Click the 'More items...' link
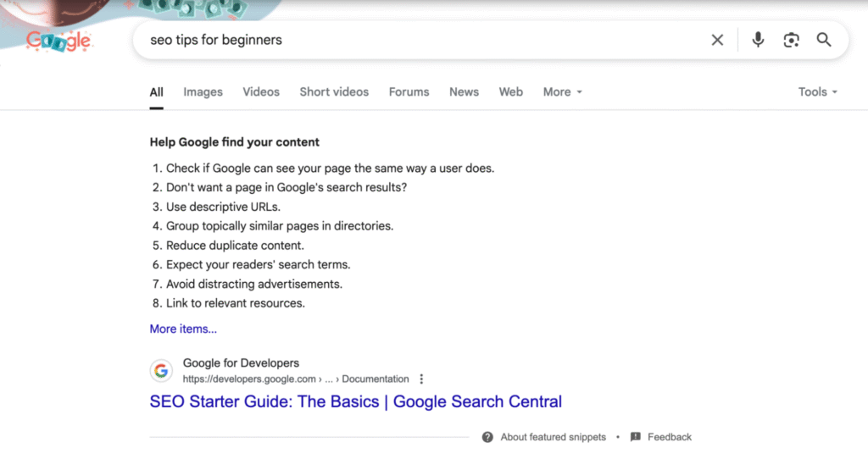868x470 pixels. click(x=183, y=329)
